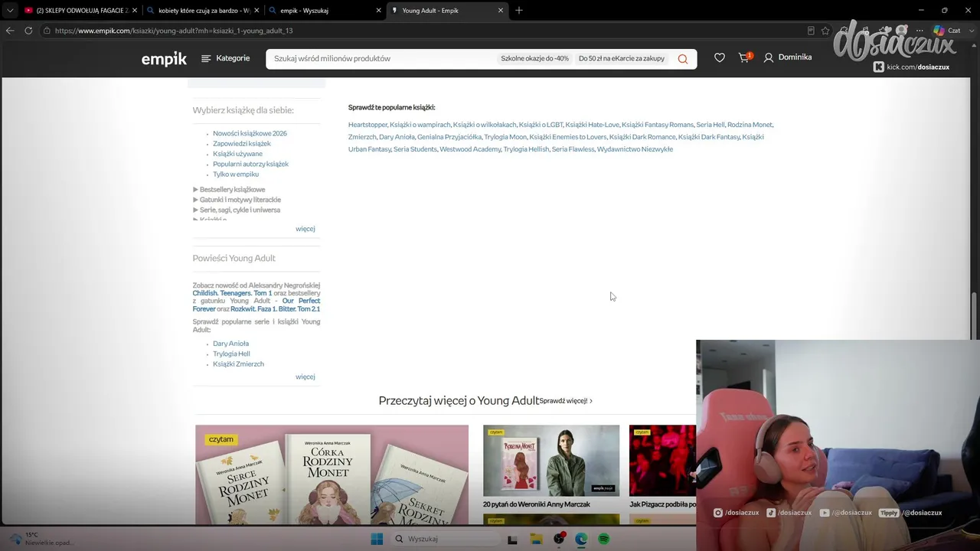Close the 'Young Adult - Empik' tab
Viewport: 980px width, 551px height.
pyautogui.click(x=501, y=11)
